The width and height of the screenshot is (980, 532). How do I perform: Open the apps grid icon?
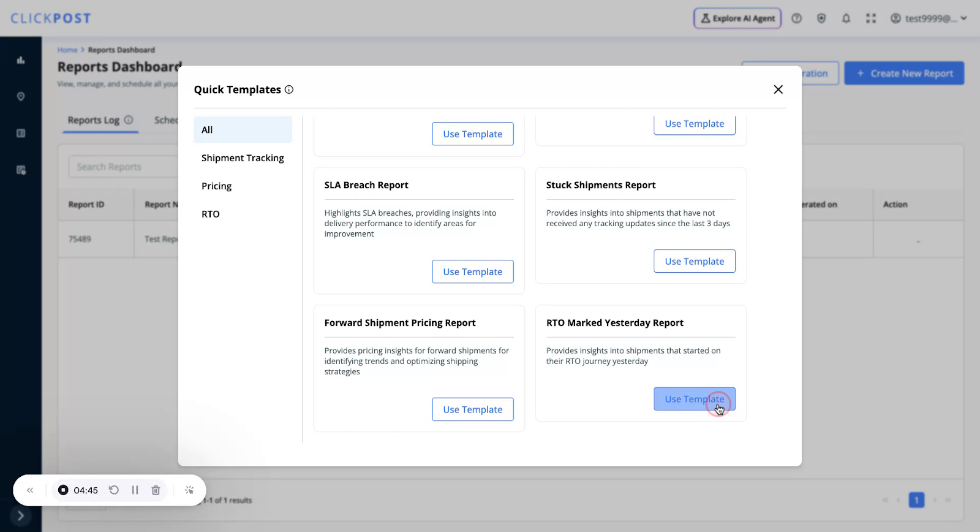(x=870, y=18)
